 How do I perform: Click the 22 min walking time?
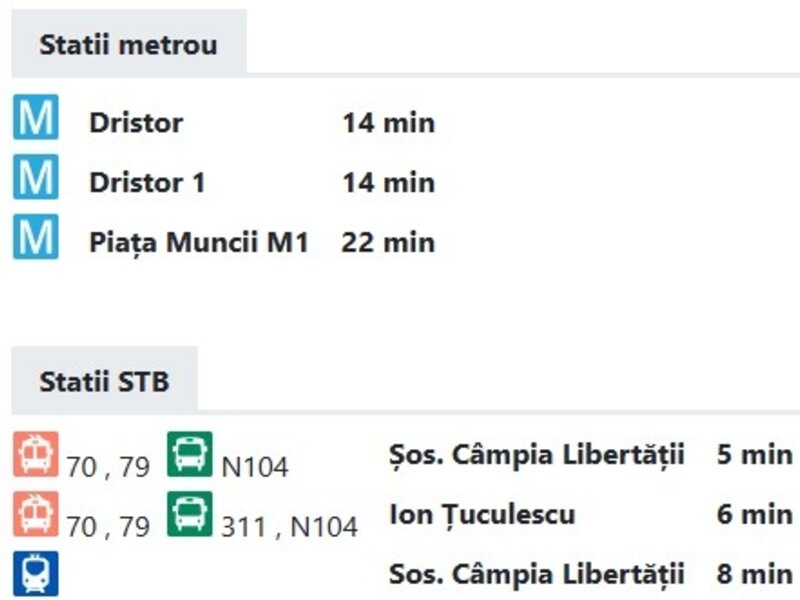[388, 243]
